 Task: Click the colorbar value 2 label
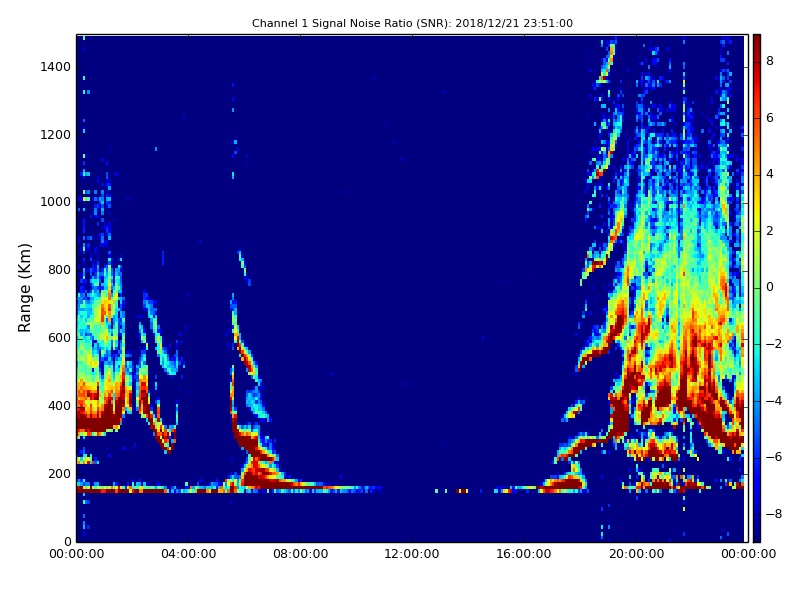(770, 231)
